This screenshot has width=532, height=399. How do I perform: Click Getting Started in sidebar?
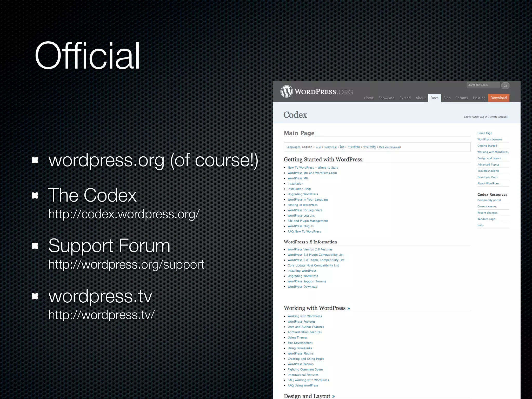click(487, 146)
